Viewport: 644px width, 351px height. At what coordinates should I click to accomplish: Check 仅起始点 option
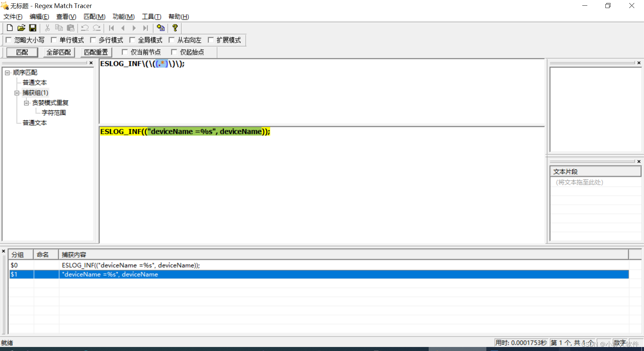[174, 52]
